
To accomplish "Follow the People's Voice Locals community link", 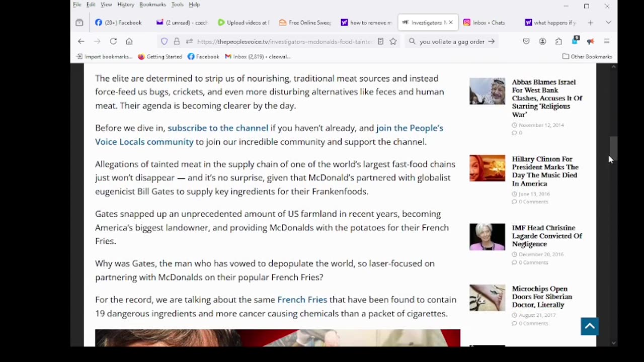I will pos(269,135).
